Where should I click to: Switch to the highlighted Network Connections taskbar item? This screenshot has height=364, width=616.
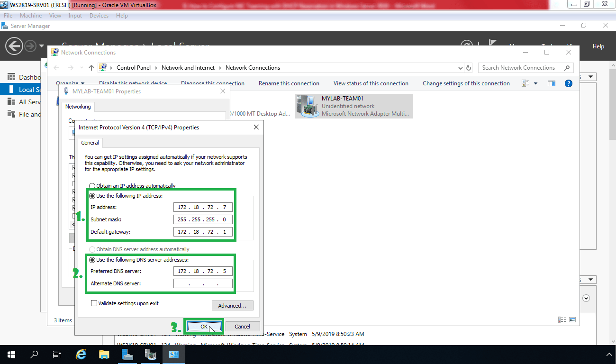click(x=173, y=354)
